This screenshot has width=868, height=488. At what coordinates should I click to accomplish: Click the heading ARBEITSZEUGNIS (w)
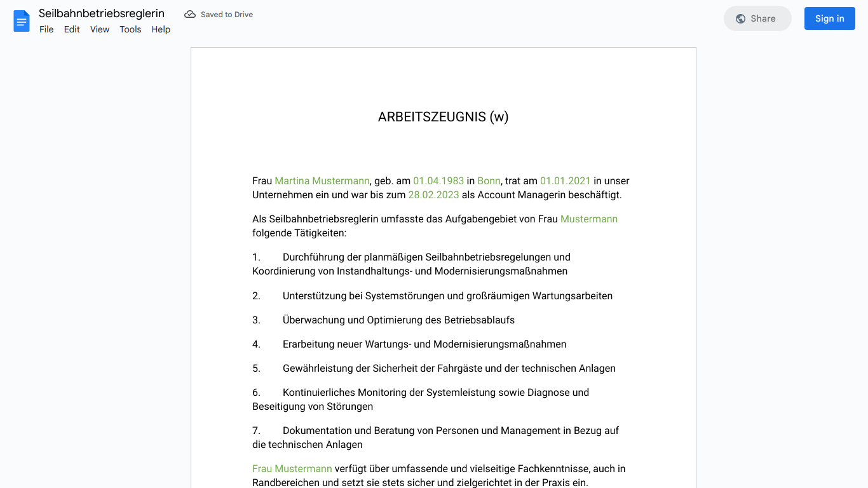444,117
